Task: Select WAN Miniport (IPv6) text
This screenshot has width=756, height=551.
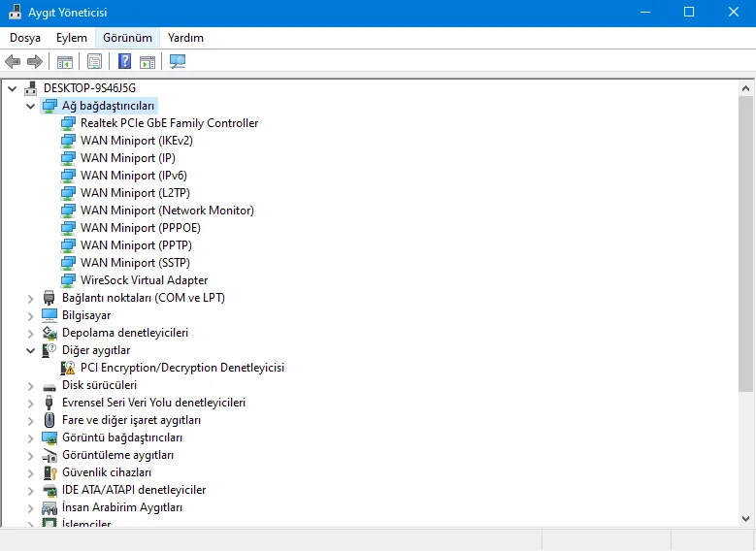Action: coord(134,176)
